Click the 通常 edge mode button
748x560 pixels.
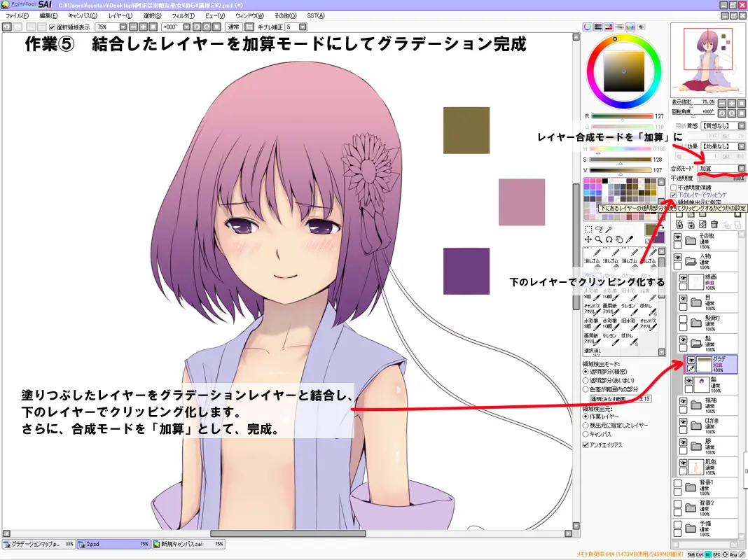click(x=234, y=27)
